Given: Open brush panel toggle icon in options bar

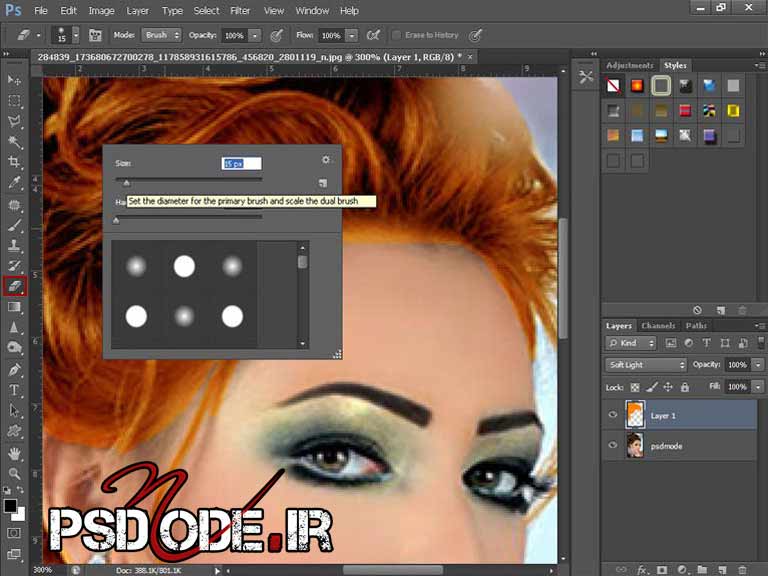Looking at the screenshot, I should 95,35.
